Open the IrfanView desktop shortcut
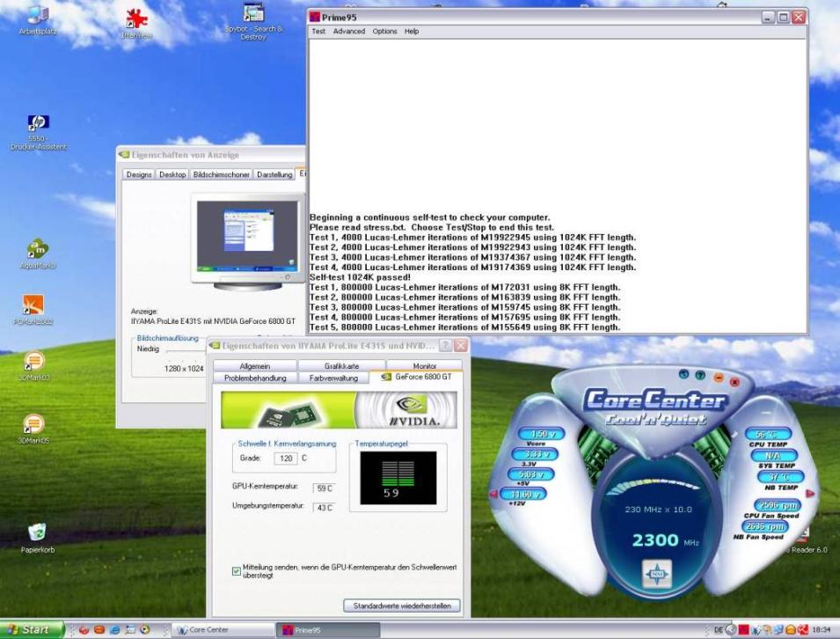The width and height of the screenshot is (840, 639). (x=136, y=24)
